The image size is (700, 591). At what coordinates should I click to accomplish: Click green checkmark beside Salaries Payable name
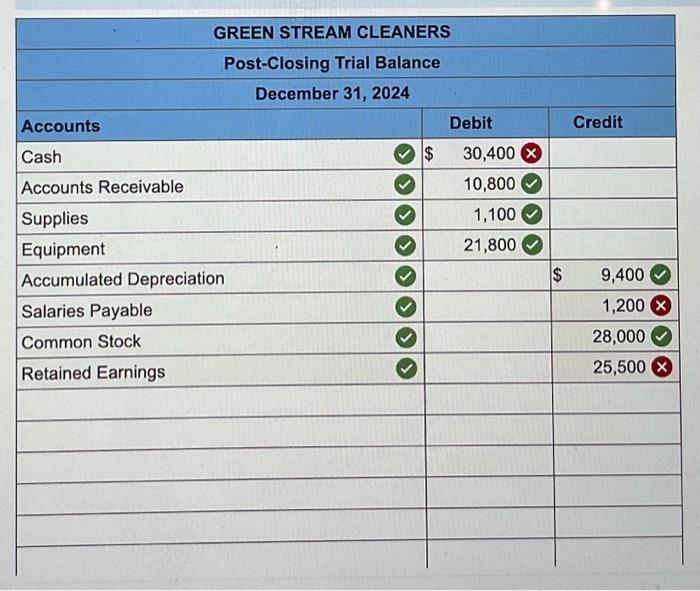406,307
